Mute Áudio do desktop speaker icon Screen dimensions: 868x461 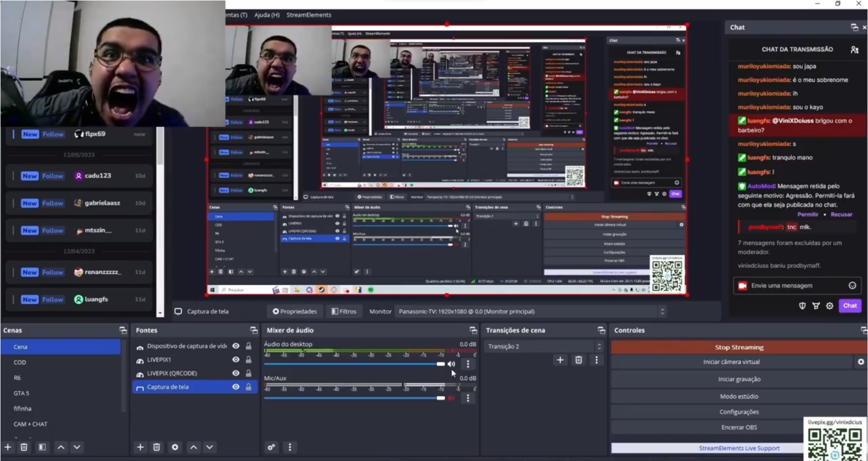pos(451,364)
